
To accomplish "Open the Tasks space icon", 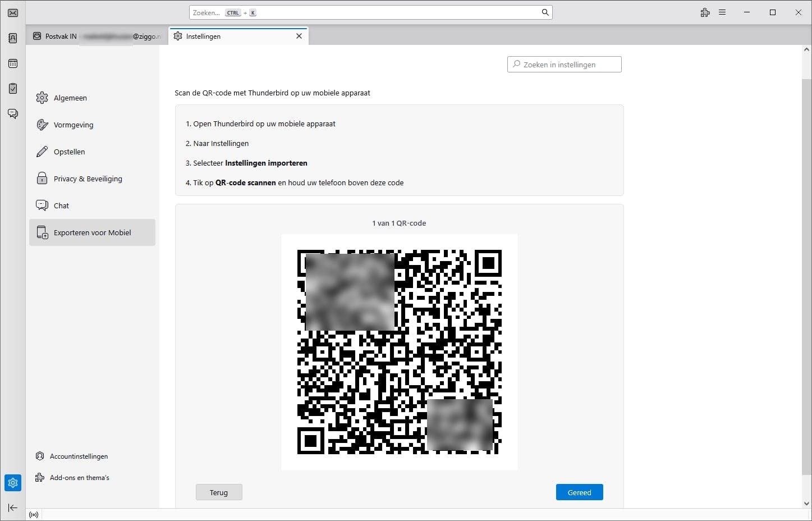I will (12, 88).
